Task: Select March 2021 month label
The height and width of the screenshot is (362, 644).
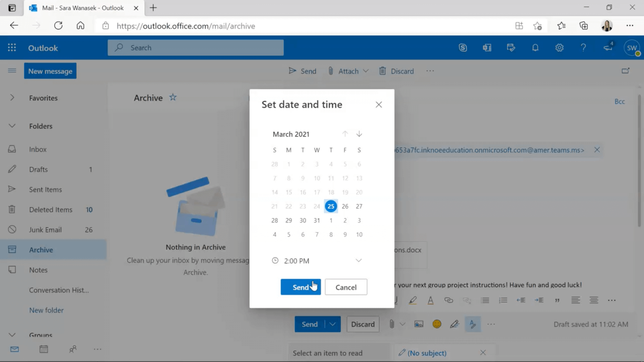Action: pos(290,134)
